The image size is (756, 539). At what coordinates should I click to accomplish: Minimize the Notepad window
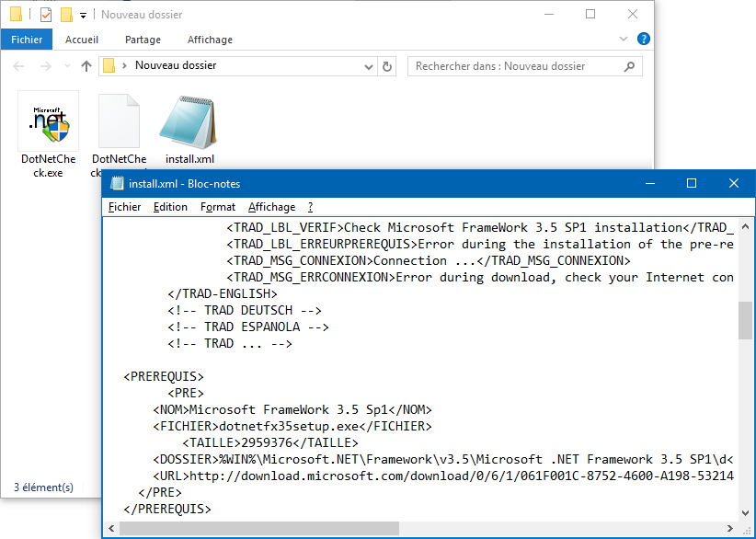[x=650, y=183]
